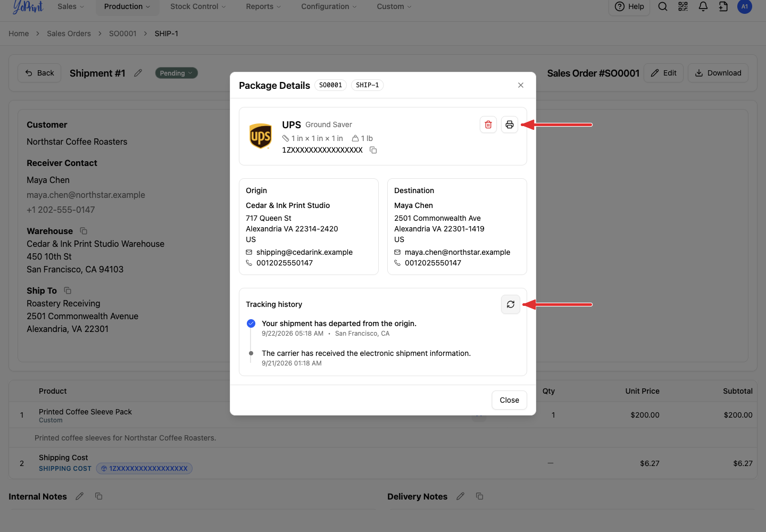Screen dimensions: 766x532
Task: Open the Help button
Action: (x=629, y=6)
